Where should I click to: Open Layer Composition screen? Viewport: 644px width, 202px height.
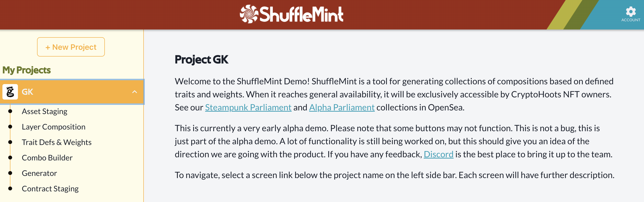[x=54, y=127]
